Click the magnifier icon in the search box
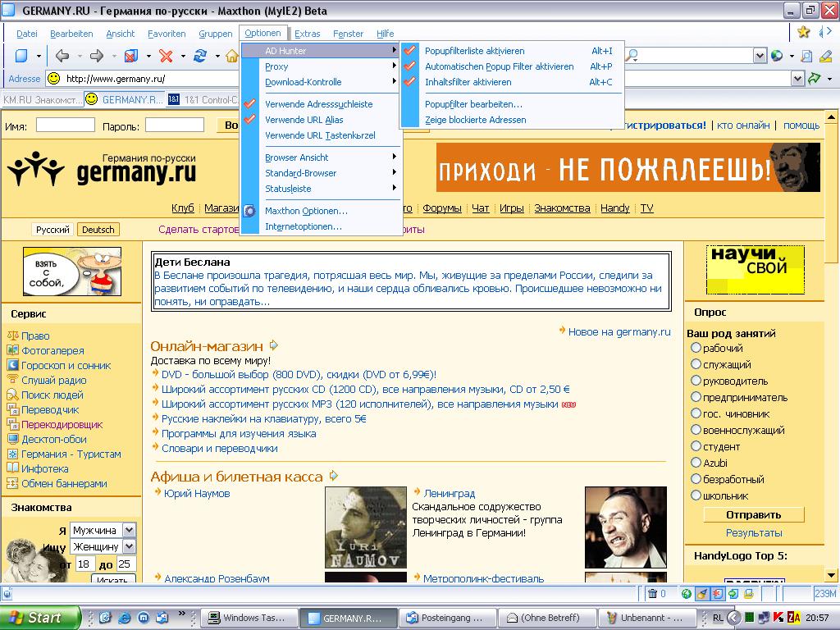The height and width of the screenshot is (630, 840). pos(632,56)
